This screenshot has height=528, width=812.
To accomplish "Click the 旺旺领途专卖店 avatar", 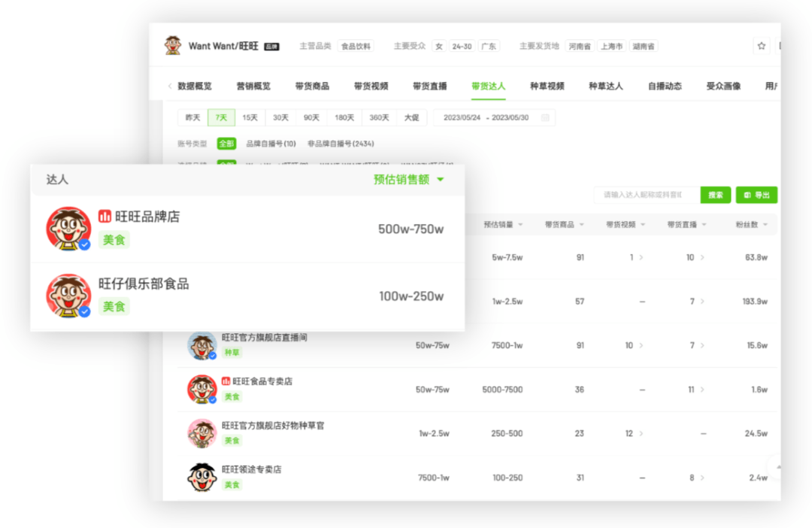I will click(x=201, y=477).
